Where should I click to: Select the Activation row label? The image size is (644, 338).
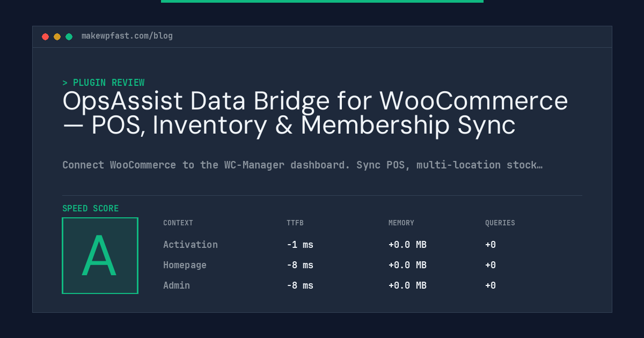191,245
